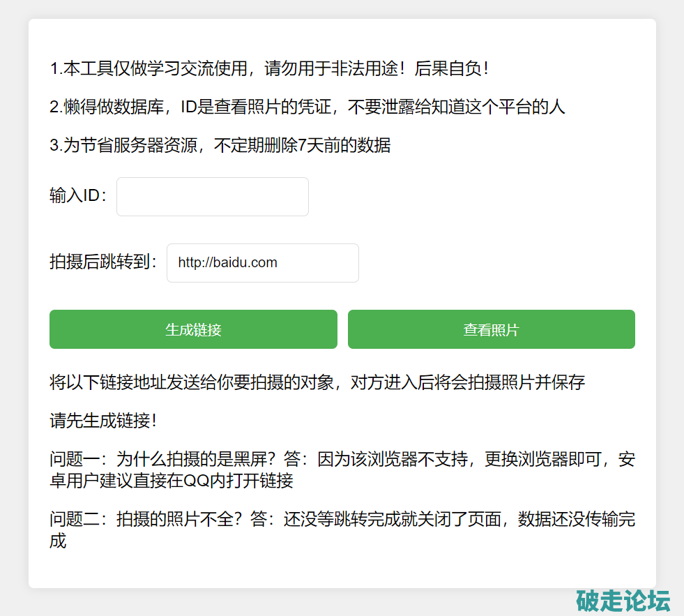Focus the 拍摄后跳转到 URL field
This screenshot has height=616, width=684.
(x=262, y=263)
